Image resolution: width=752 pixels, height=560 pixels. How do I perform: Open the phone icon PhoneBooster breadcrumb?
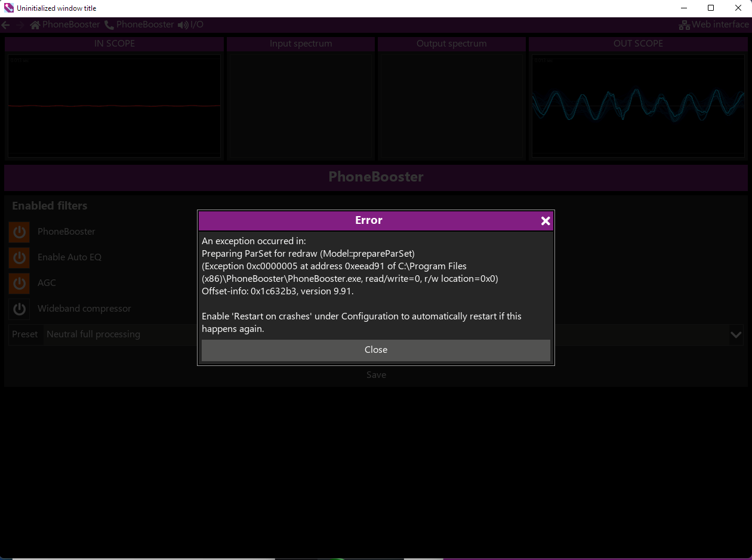pos(139,24)
